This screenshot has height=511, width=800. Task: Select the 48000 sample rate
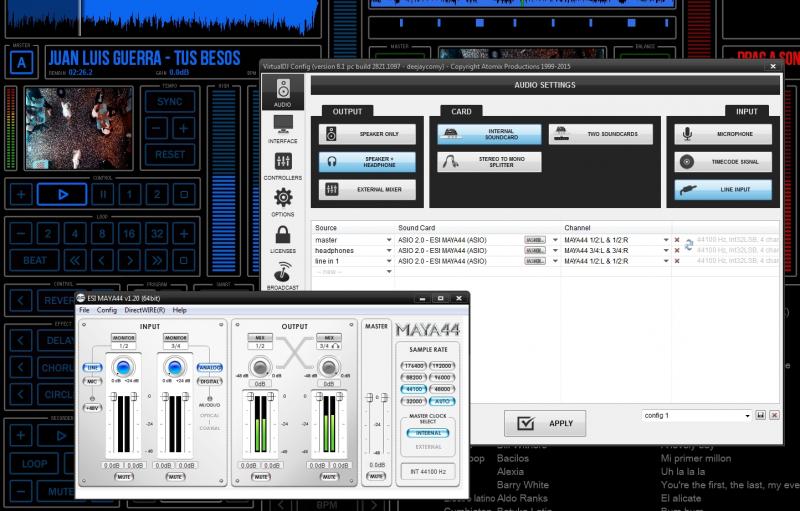[440, 389]
